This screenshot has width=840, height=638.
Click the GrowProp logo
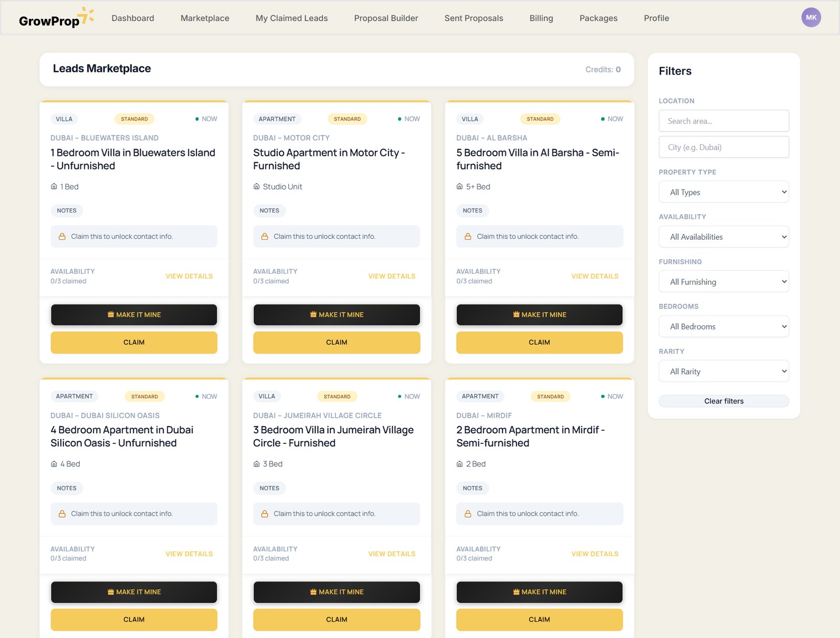tap(56, 18)
